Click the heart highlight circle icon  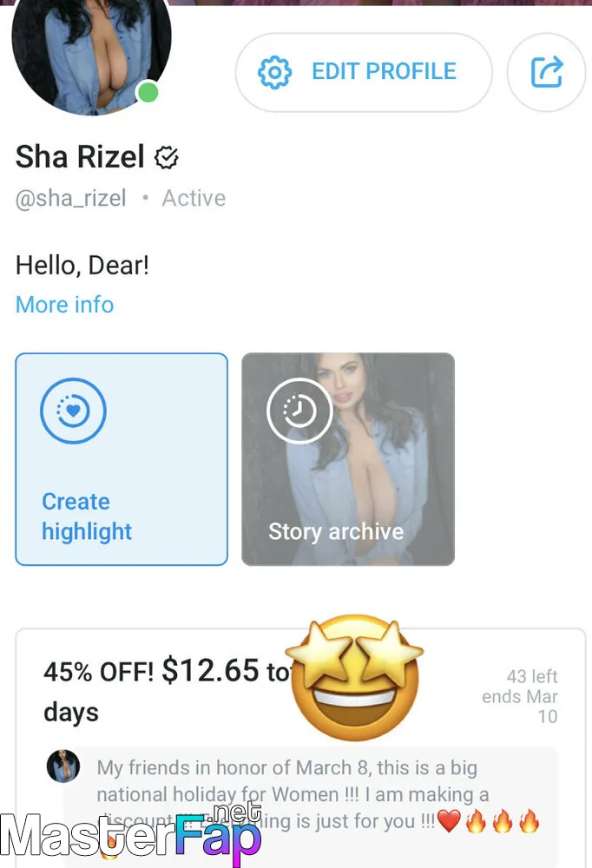73,411
